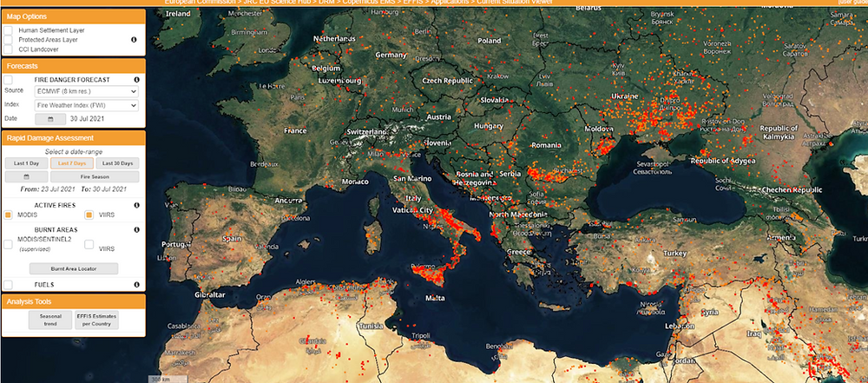Select the Last 1 Day range
Viewport: 868px width, 383px height.
coord(26,163)
